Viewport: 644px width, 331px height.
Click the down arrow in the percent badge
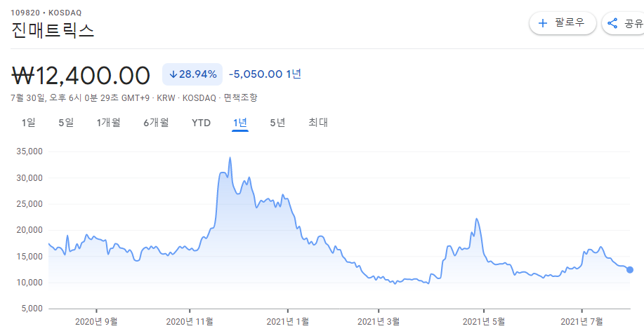(173, 74)
